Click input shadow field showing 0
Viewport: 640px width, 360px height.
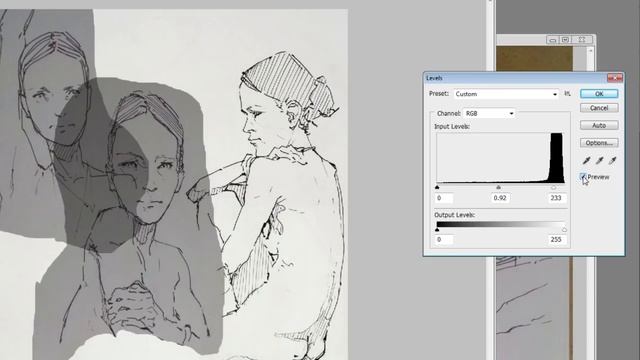click(x=444, y=198)
